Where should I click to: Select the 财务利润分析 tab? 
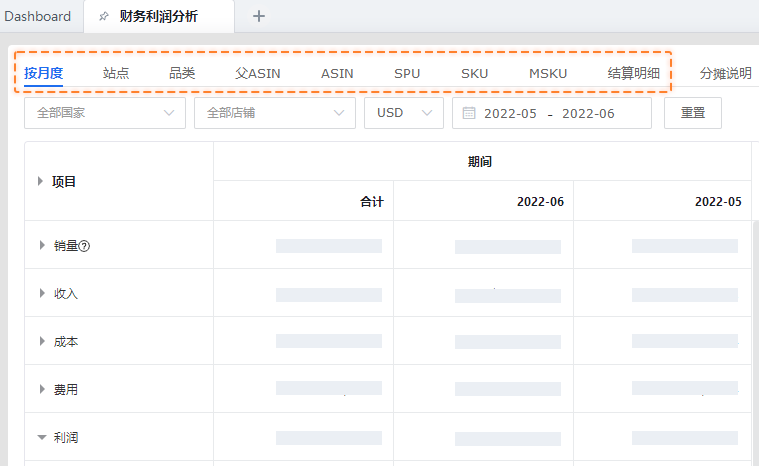(x=159, y=16)
